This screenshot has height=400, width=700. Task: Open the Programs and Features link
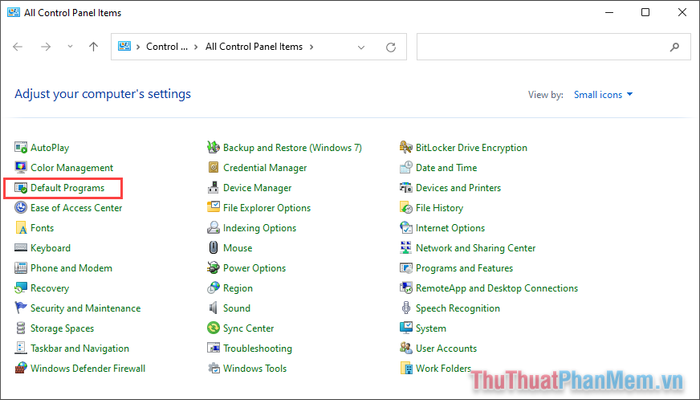point(464,268)
